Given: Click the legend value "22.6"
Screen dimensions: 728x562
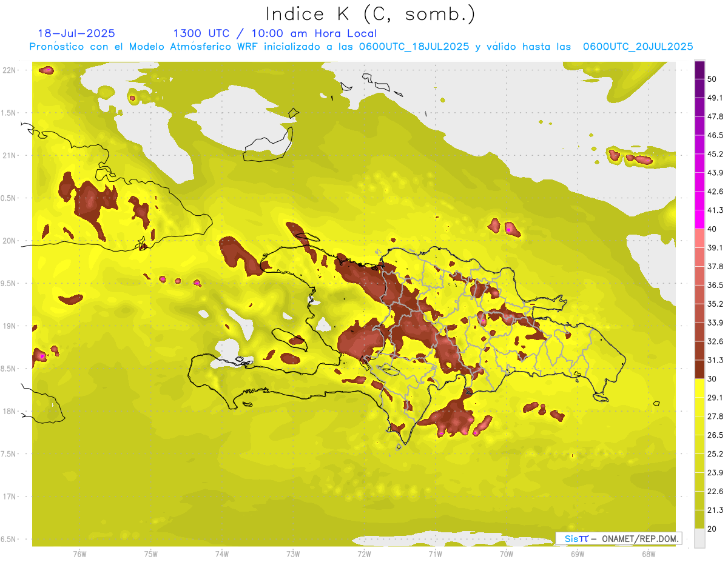Looking at the screenshot, I should pyautogui.click(x=715, y=491).
